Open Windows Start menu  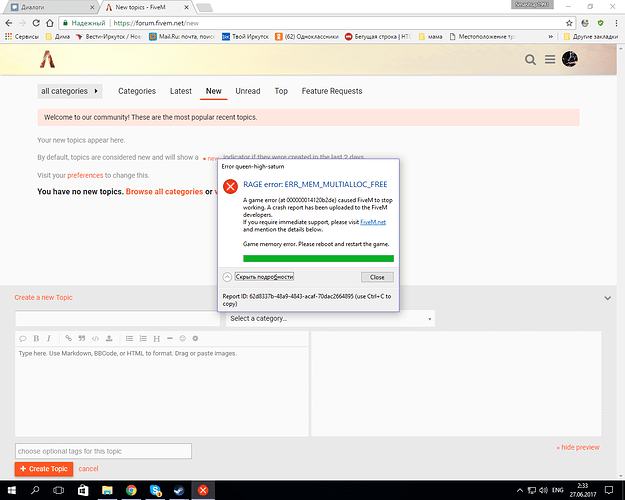pyautogui.click(x=12, y=490)
